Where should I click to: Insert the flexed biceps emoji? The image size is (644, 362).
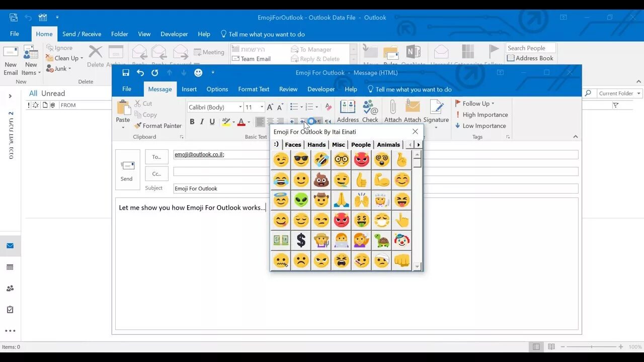coord(381,180)
